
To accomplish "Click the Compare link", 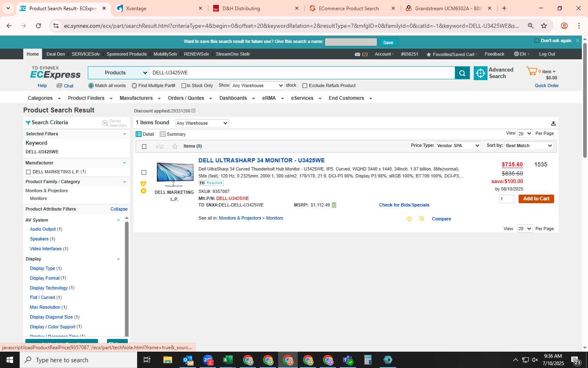I will [441, 219].
